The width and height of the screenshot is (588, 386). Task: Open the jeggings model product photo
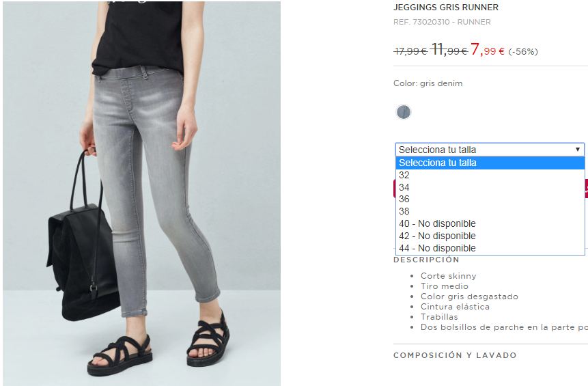pos(142,193)
